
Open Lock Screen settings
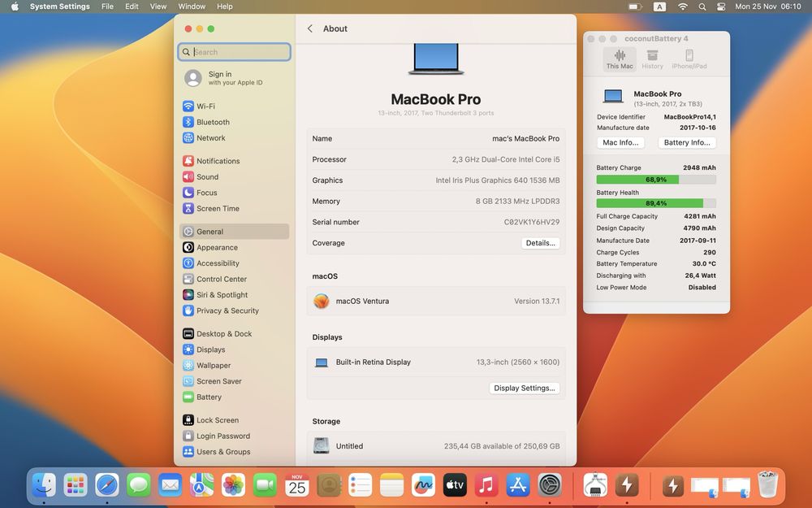(234, 420)
